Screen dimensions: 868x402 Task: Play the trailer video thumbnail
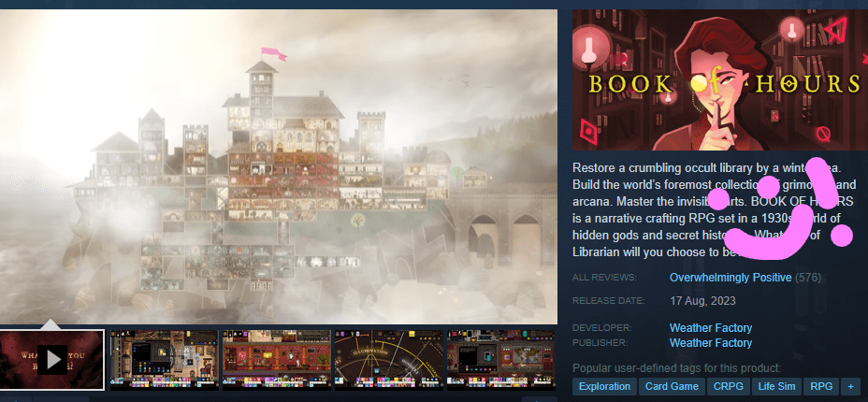tap(52, 359)
